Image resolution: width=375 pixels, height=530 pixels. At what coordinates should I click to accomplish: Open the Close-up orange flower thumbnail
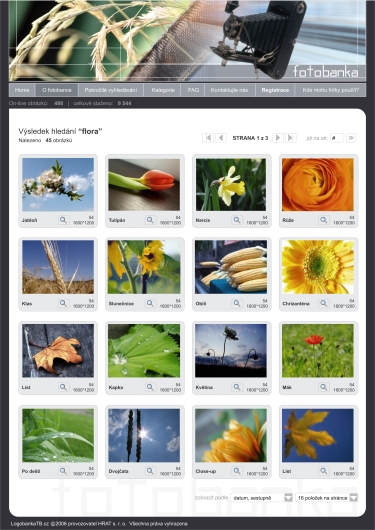pyautogui.click(x=231, y=435)
